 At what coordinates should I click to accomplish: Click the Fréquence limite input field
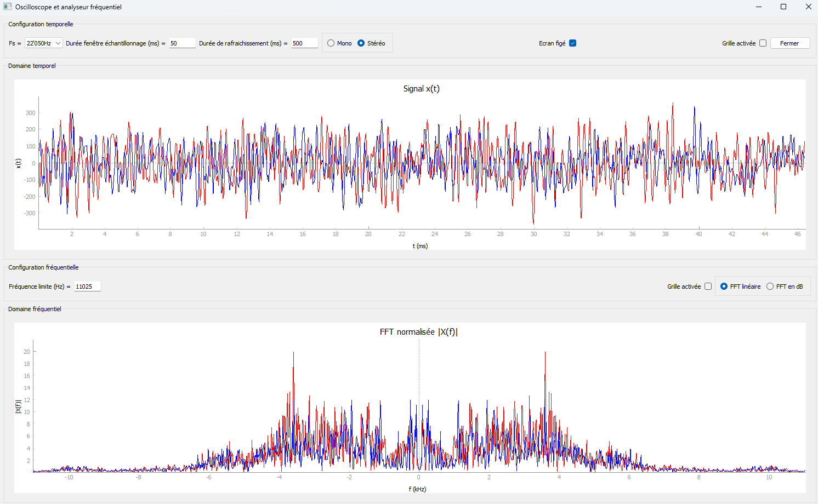point(88,287)
